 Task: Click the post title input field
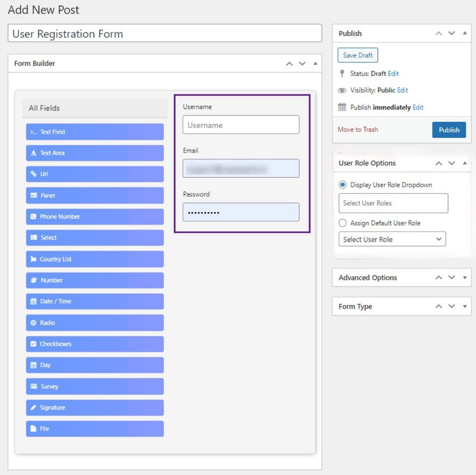click(165, 34)
